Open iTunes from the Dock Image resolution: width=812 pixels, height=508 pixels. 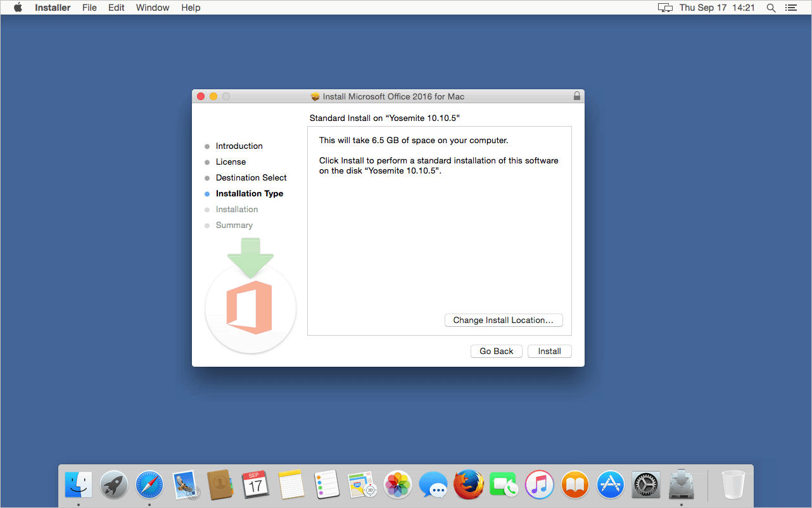540,485
